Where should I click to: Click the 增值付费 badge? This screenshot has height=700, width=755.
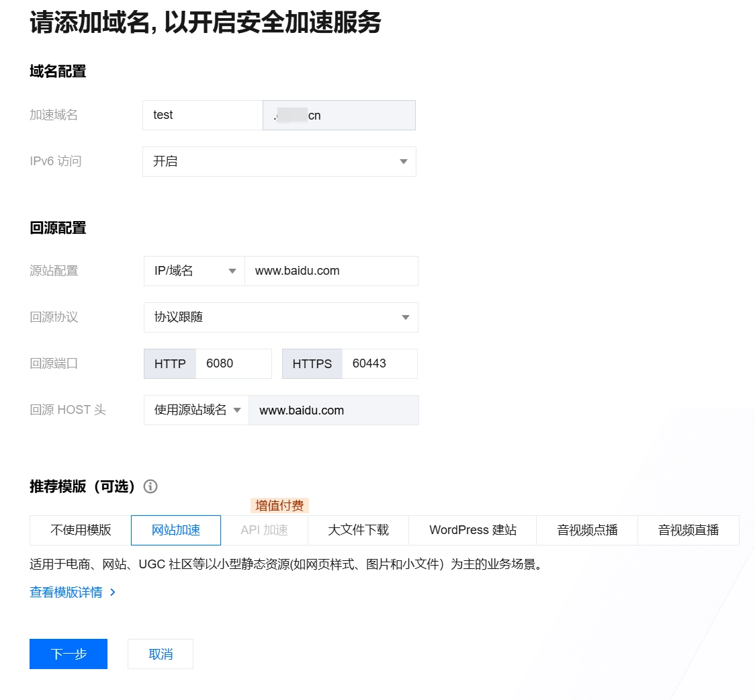tap(279, 505)
